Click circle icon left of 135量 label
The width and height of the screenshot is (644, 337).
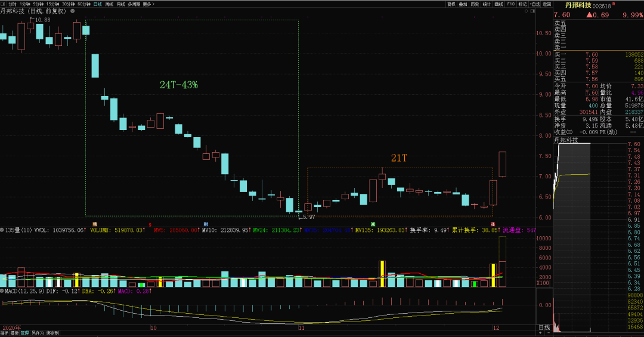tap(2, 230)
